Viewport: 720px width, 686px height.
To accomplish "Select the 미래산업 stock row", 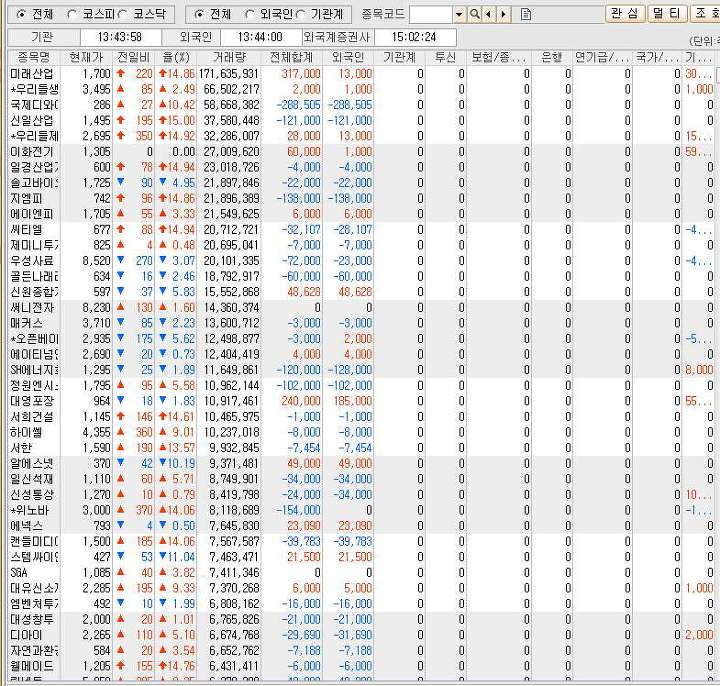I will 361,74.
